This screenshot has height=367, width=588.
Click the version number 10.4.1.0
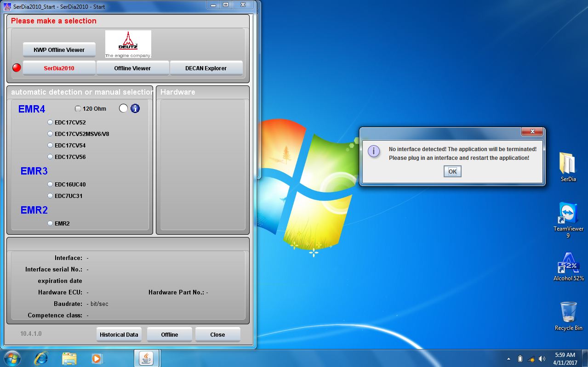point(31,333)
